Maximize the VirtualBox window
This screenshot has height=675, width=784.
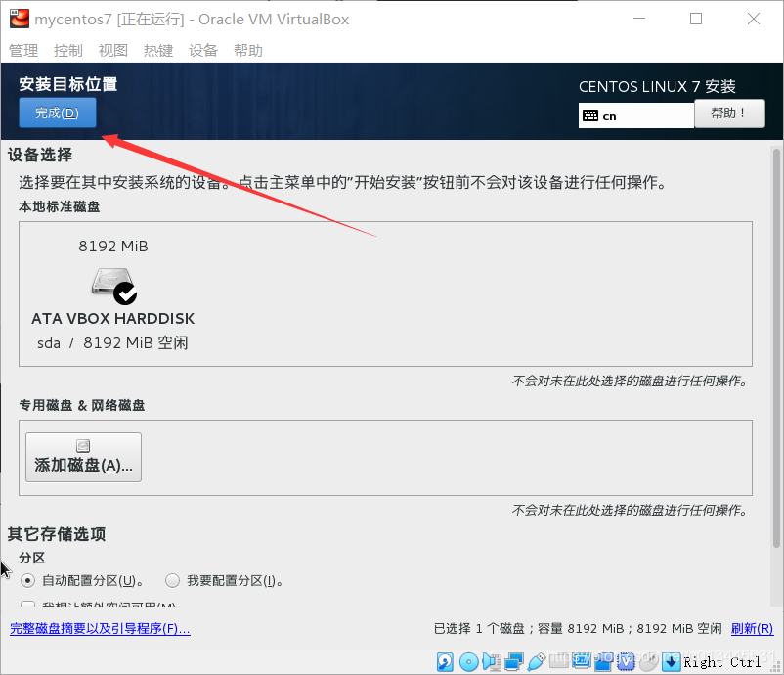pos(696,19)
